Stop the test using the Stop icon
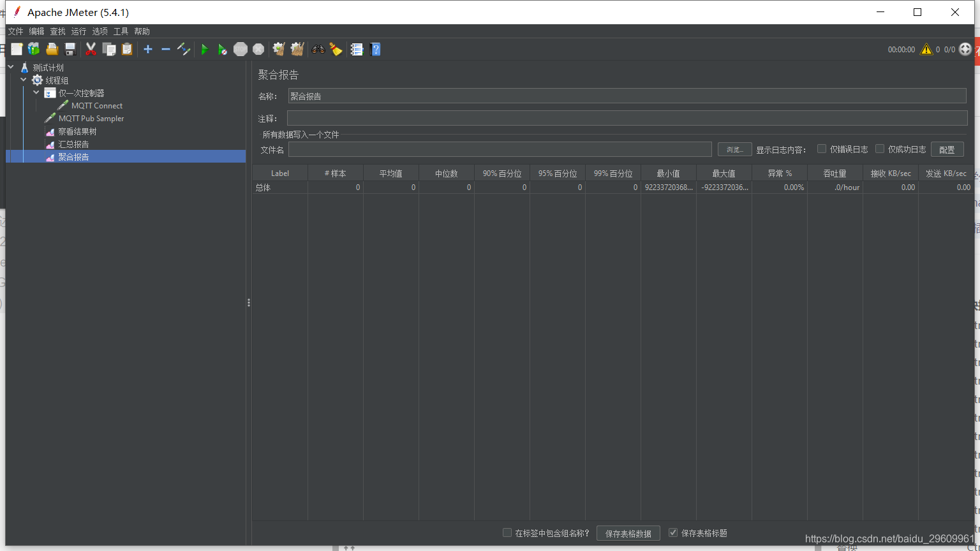This screenshot has height=551, width=980. pos(241,49)
